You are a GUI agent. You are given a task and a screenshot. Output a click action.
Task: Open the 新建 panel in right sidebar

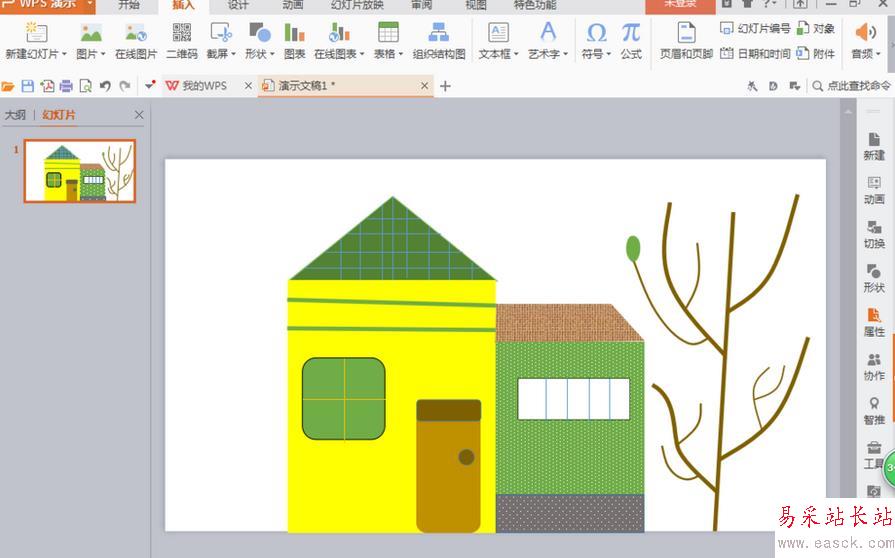874,147
